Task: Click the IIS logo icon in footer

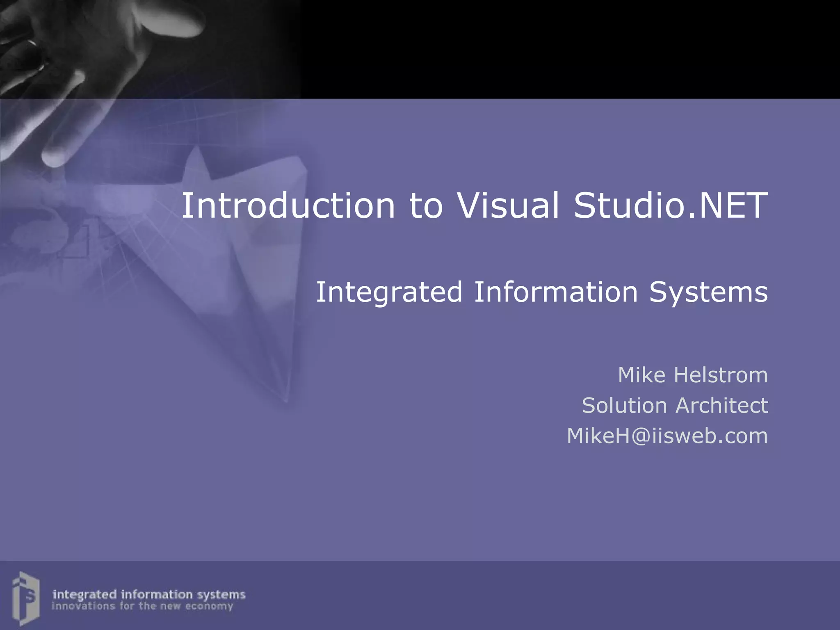Action: click(26, 598)
